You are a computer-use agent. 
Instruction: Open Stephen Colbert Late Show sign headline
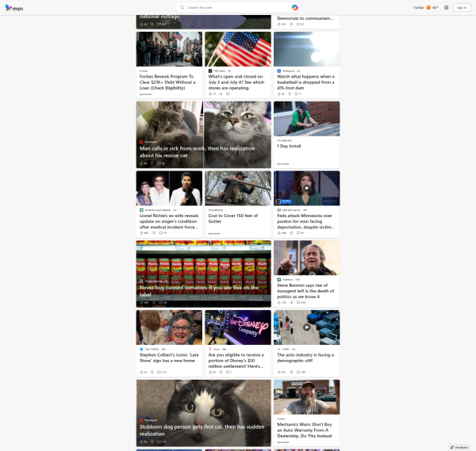point(169,357)
